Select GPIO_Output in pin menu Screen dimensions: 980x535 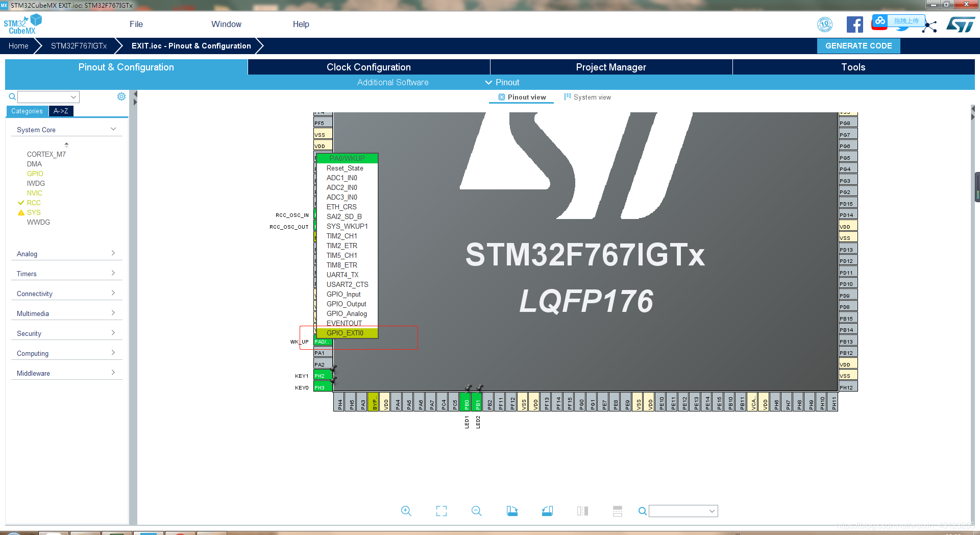click(347, 304)
